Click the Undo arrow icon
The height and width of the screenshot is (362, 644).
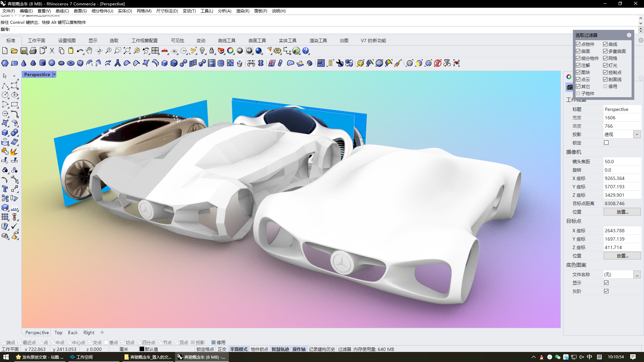point(79,51)
